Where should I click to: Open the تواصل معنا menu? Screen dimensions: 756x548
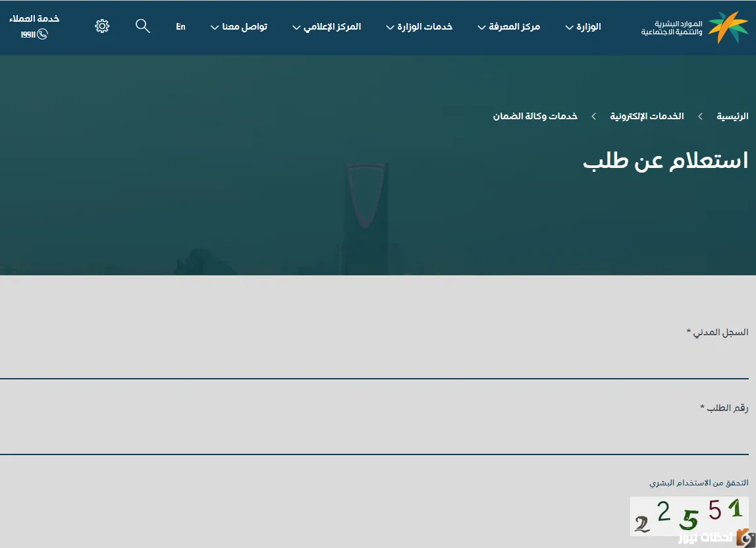[238, 27]
